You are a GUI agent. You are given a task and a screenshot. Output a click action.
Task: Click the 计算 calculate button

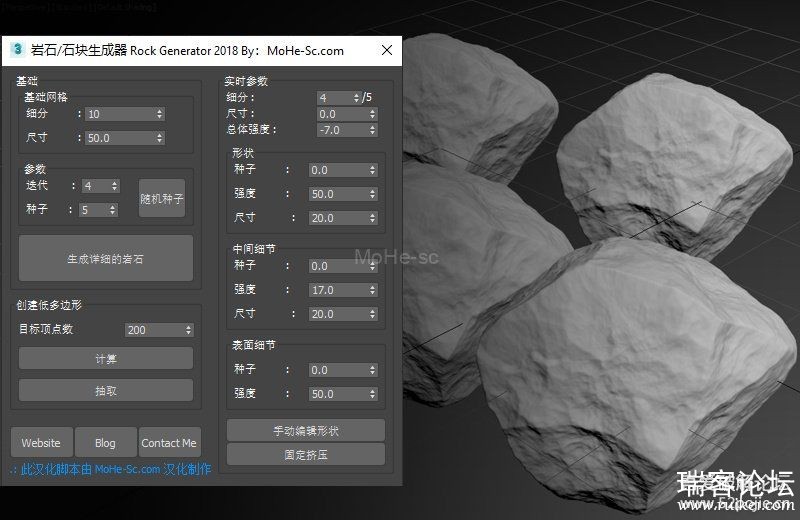click(106, 358)
